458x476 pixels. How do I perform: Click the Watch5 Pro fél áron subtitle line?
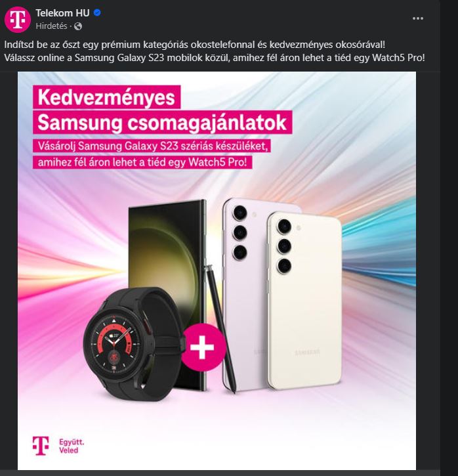click(x=142, y=162)
